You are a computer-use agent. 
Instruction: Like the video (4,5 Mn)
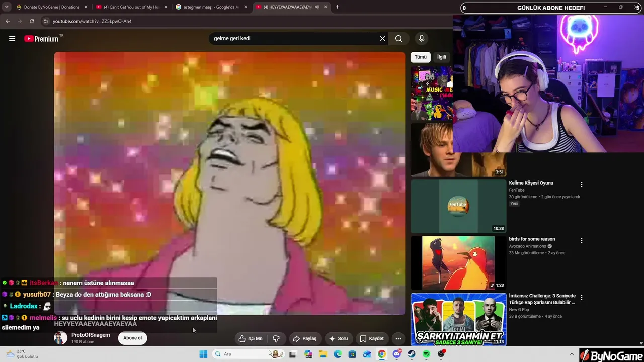251,339
